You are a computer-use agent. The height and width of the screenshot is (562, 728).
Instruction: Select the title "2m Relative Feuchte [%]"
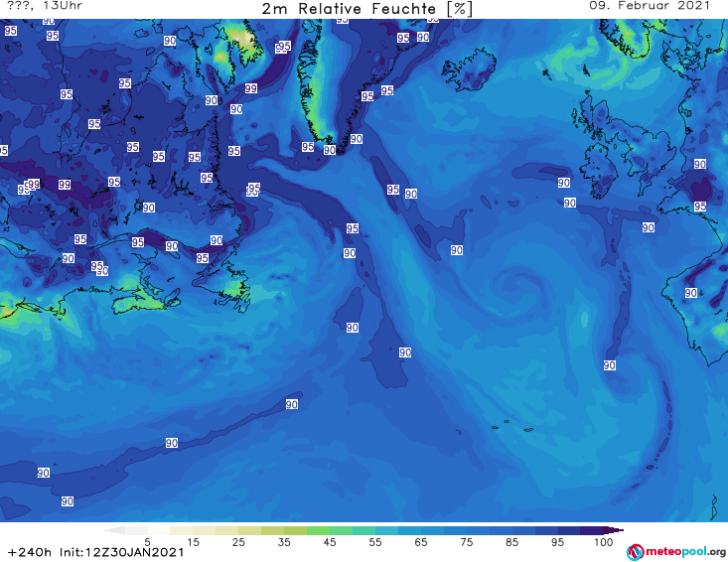367,9
